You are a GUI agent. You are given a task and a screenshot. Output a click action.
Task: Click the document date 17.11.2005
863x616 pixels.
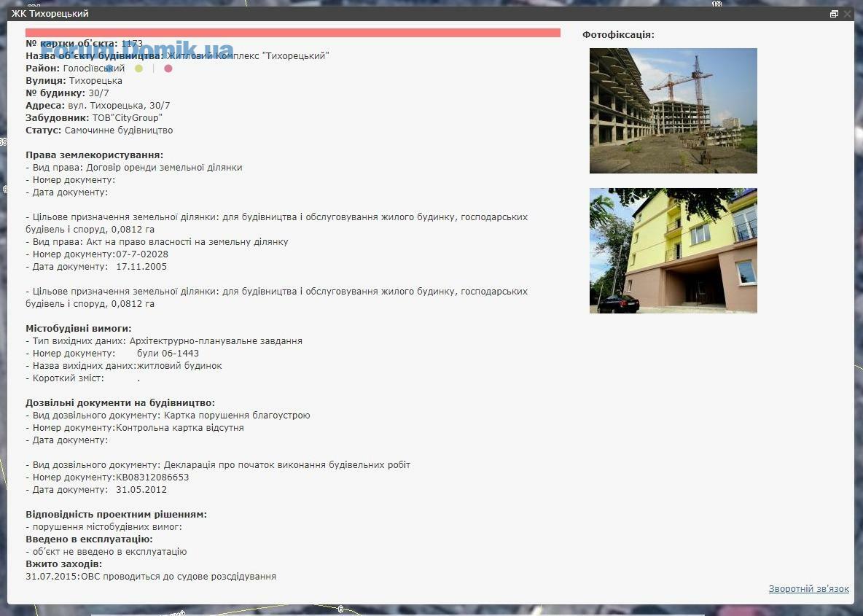[x=141, y=266]
